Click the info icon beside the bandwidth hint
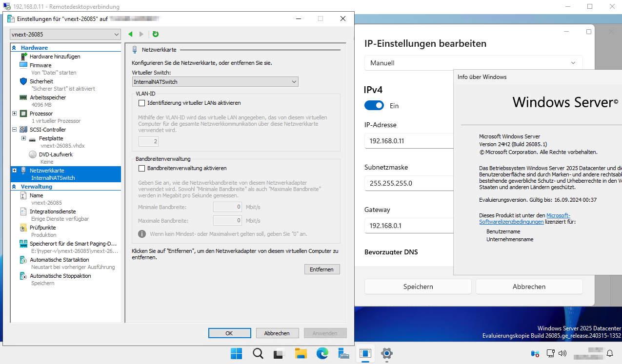This screenshot has height=364, width=622. [142, 234]
